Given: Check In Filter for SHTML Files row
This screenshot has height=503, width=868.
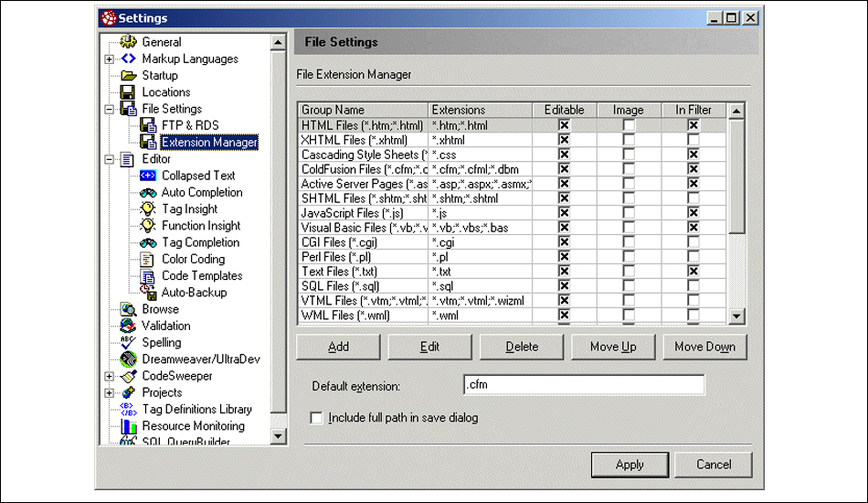Looking at the screenshot, I should (x=693, y=198).
